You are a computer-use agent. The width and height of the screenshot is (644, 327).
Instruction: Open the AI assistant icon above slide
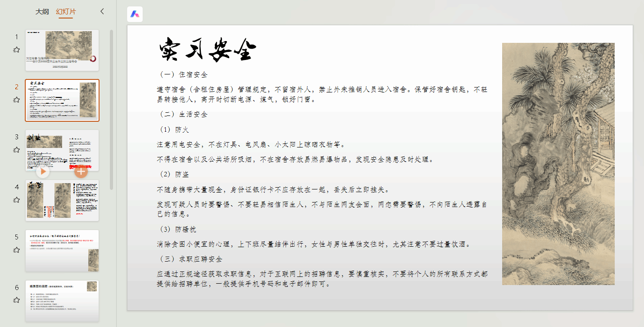pyautogui.click(x=135, y=14)
